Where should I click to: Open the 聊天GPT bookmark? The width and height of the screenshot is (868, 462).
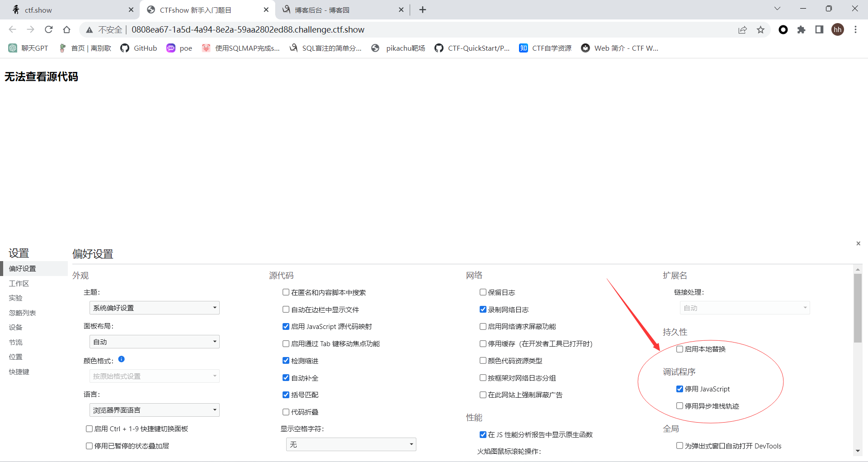[x=28, y=48]
